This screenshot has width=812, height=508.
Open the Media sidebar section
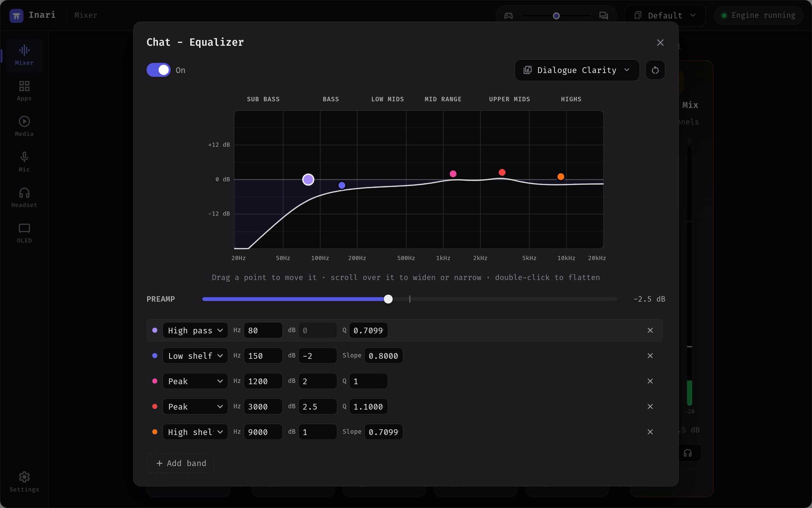[24, 126]
